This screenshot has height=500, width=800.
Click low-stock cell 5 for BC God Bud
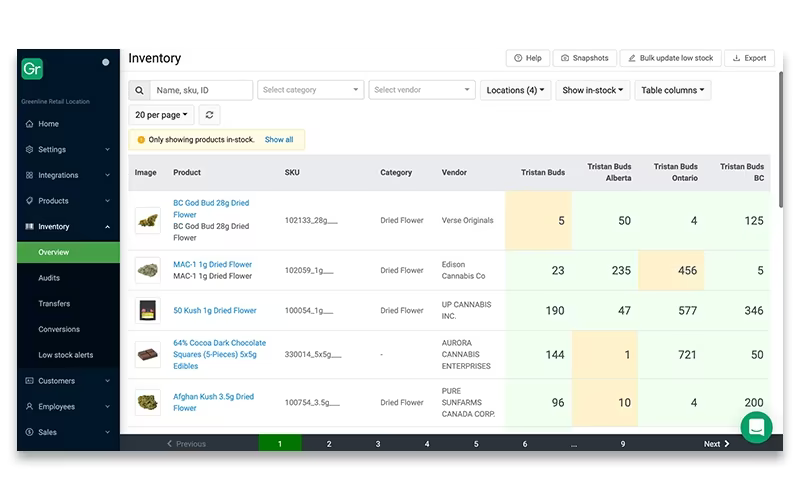[x=538, y=220]
